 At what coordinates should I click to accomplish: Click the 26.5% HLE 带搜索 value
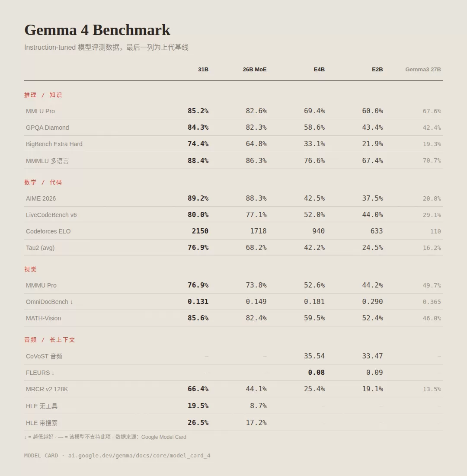[198, 422]
